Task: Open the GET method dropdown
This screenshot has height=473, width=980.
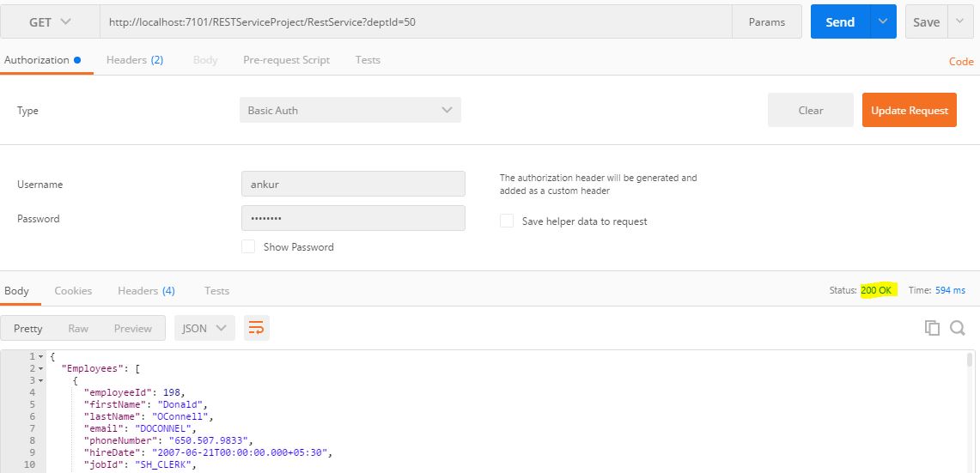Action: click(50, 22)
